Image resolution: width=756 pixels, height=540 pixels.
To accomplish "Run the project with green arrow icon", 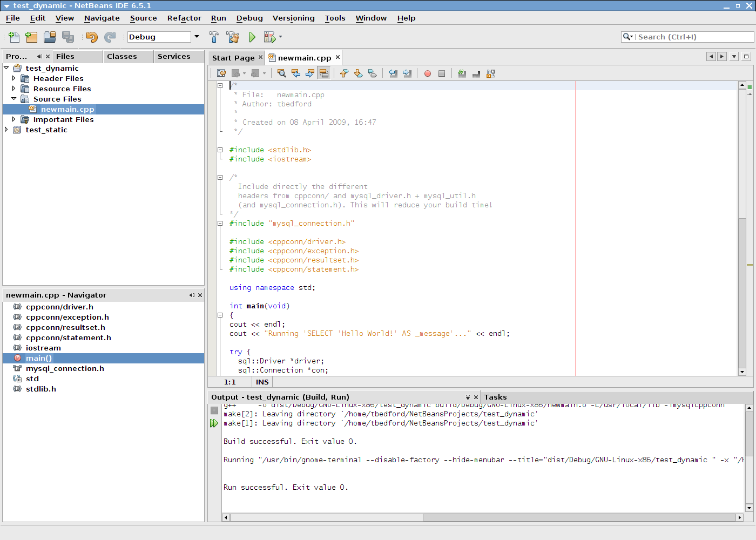I will coord(252,37).
